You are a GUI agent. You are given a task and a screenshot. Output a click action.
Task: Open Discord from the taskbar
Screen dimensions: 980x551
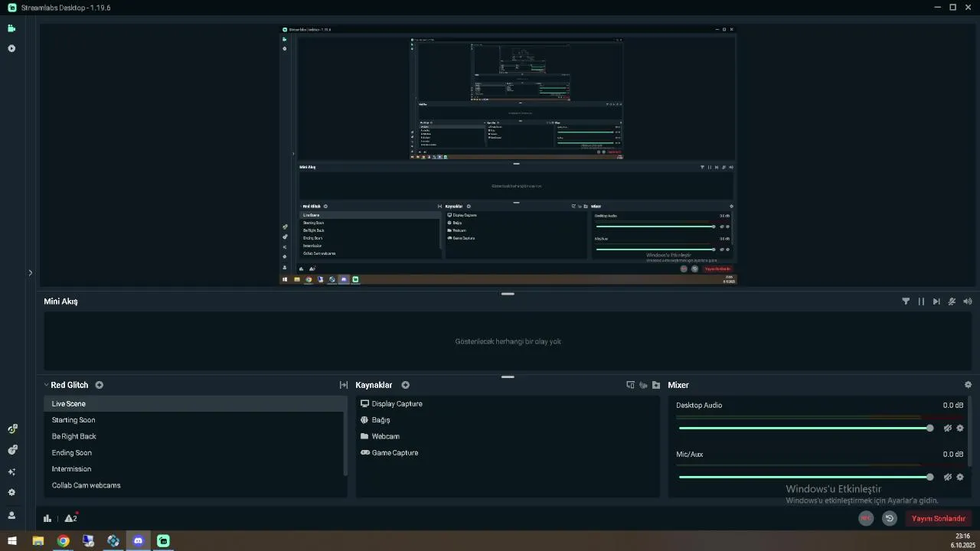[x=138, y=541]
